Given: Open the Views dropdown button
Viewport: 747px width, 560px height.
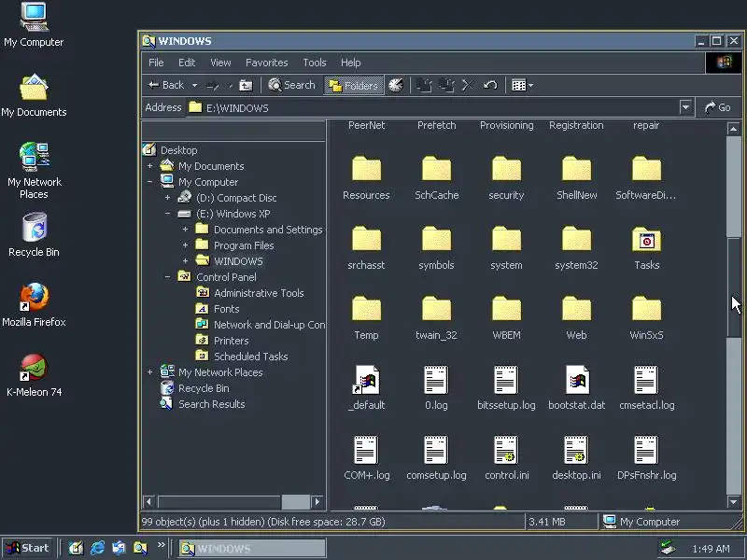Looking at the screenshot, I should [522, 85].
